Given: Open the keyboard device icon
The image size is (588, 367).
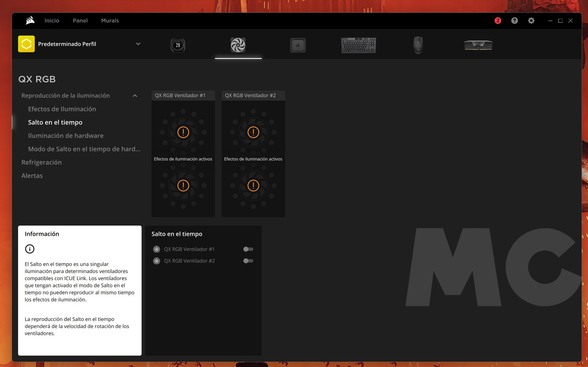Looking at the screenshot, I should [x=358, y=45].
